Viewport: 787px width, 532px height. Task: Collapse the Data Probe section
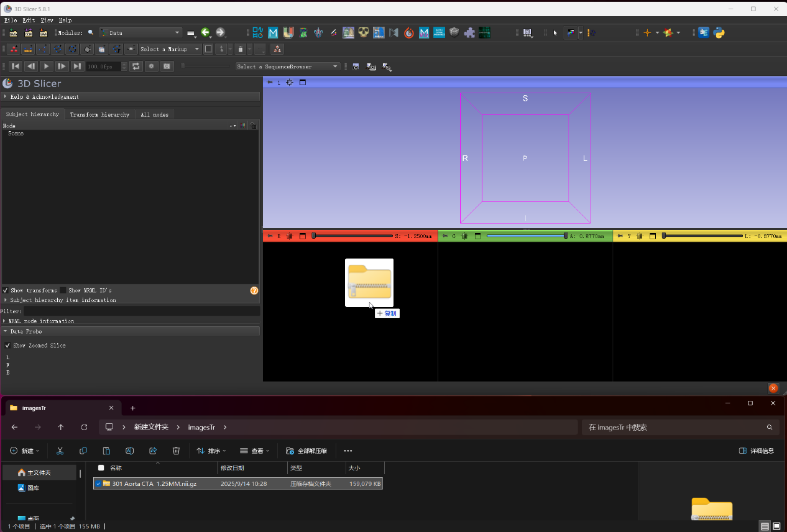pos(131,332)
